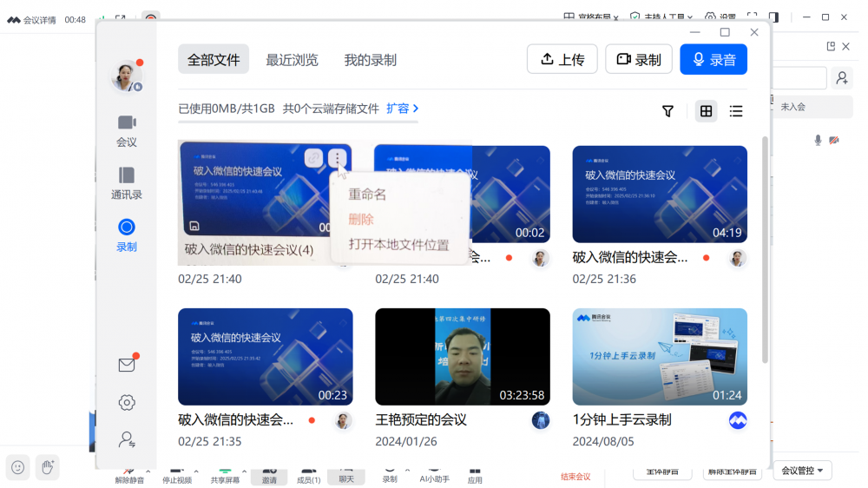Click the three-dot more icon on first card
The image size is (868, 488).
337,158
